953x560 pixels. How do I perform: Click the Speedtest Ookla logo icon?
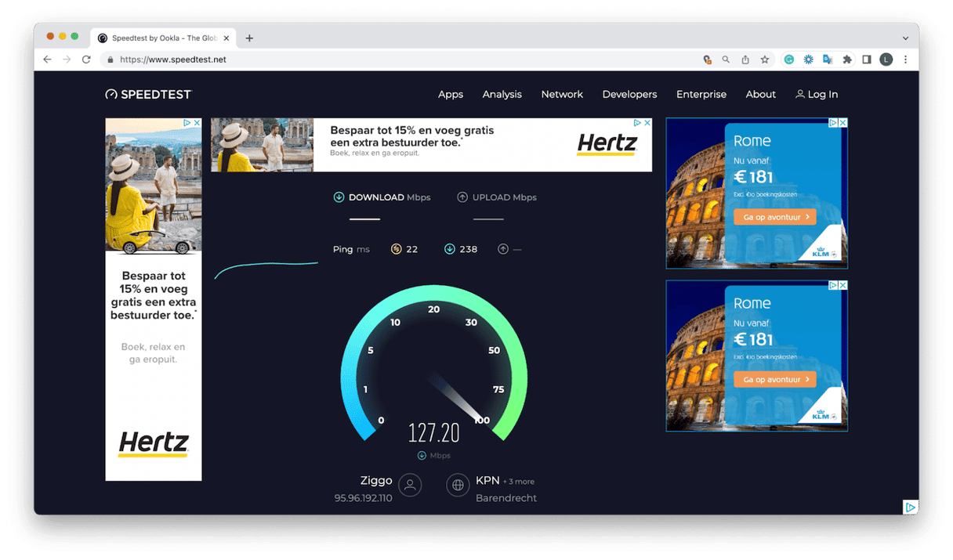point(111,94)
